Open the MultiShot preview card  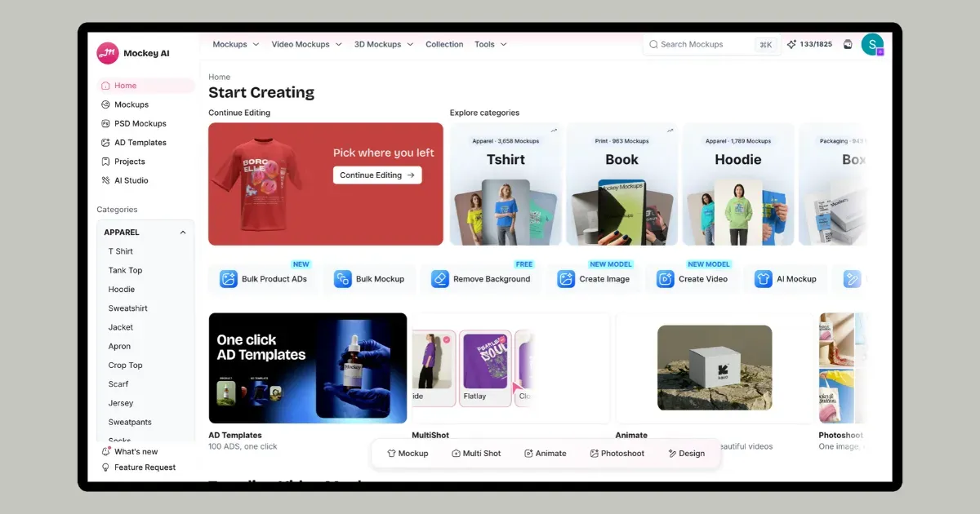click(511, 368)
